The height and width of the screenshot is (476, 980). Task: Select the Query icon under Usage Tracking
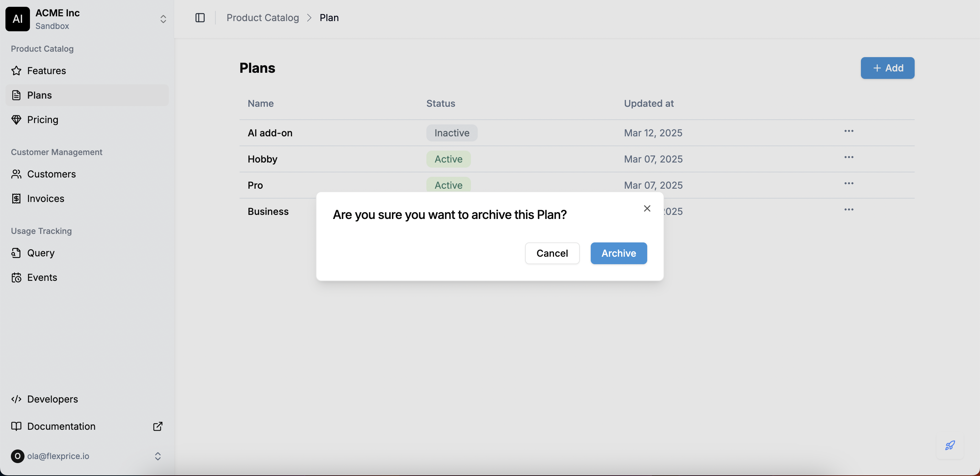(16, 253)
